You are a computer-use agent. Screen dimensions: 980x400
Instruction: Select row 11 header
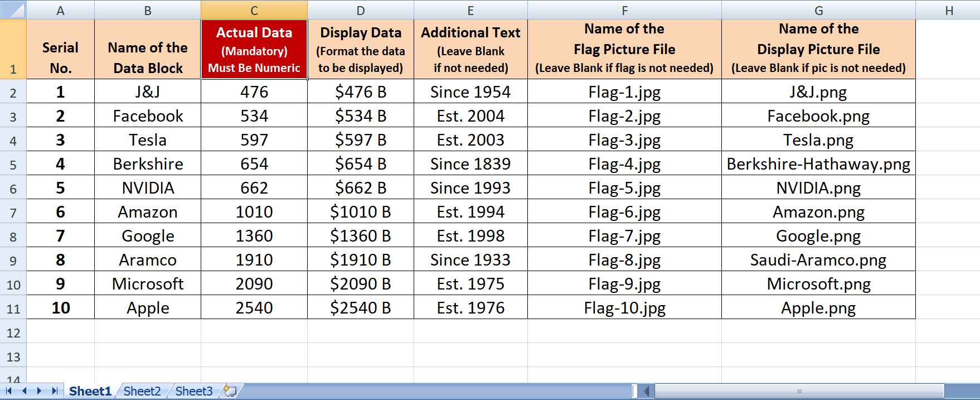point(13,307)
